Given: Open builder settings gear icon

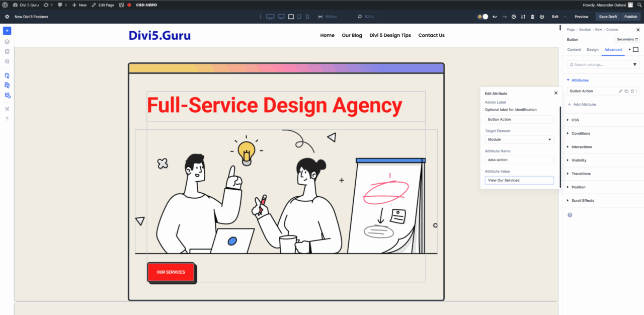Looking at the screenshot, I should [x=7, y=17].
